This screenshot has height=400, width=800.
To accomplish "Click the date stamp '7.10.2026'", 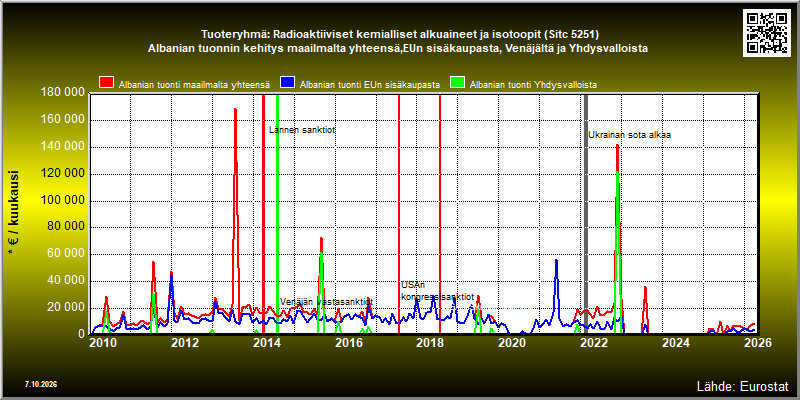I will pos(41,384).
